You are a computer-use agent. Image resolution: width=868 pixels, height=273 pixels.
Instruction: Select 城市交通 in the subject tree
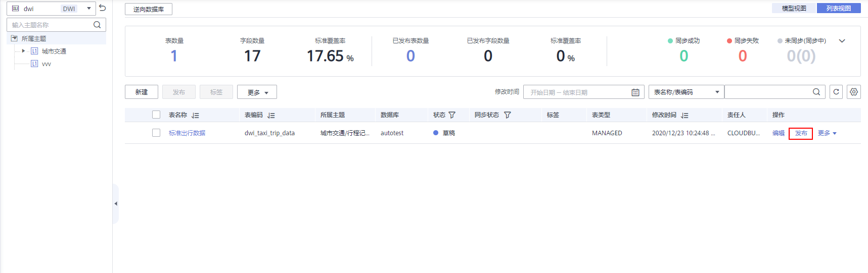pyautogui.click(x=54, y=51)
